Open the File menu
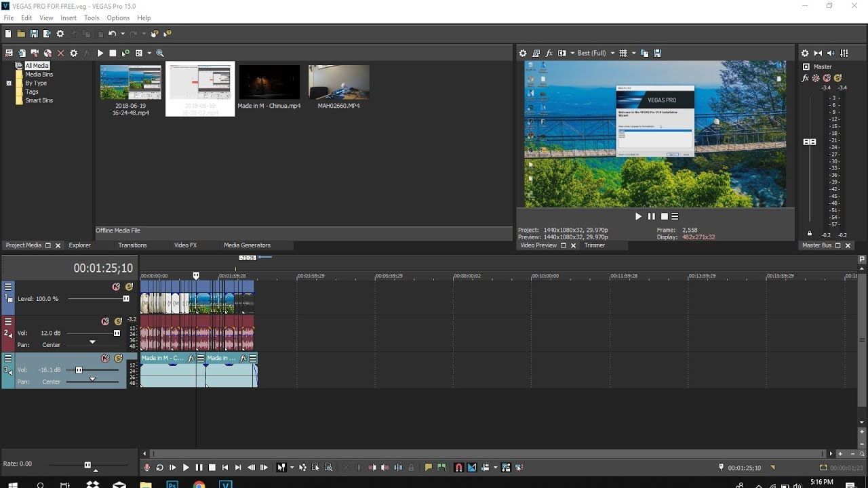Image resolution: width=868 pixels, height=488 pixels. pos(9,18)
